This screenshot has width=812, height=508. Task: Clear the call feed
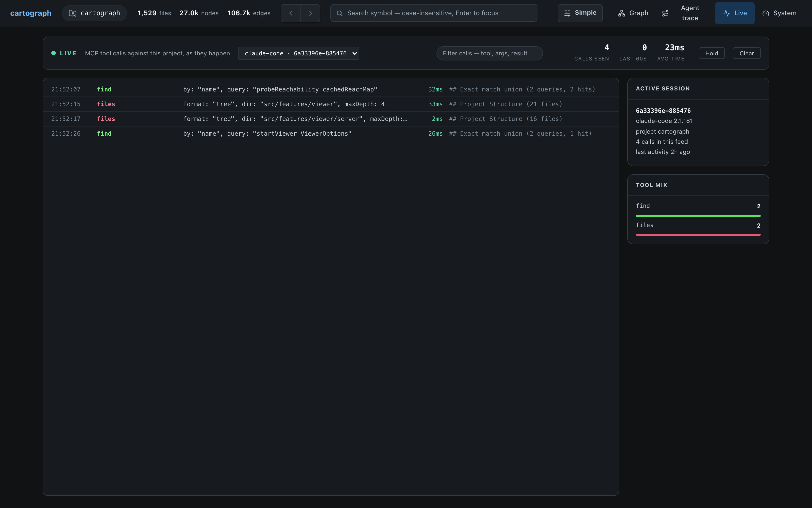(746, 53)
